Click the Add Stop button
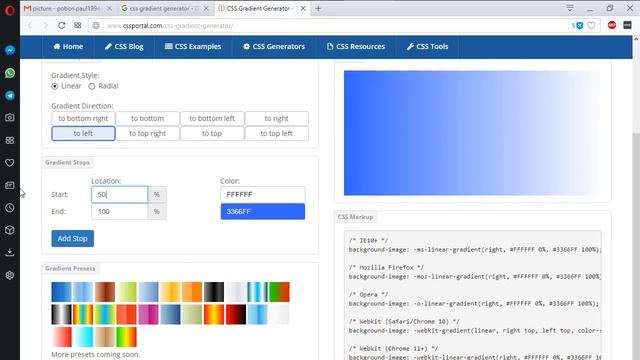Image resolution: width=640 pixels, height=360 pixels. point(73,238)
